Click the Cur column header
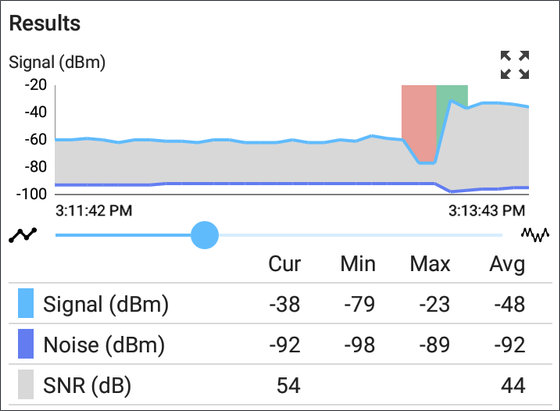 (285, 264)
